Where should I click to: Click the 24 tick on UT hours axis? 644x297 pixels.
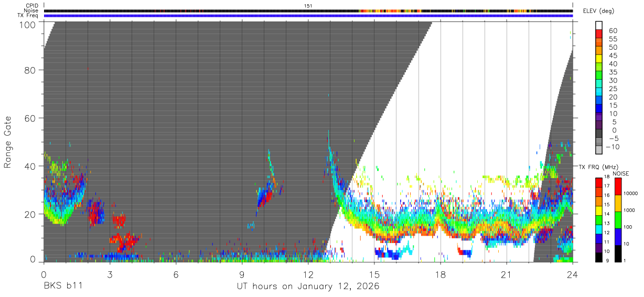pos(573,274)
